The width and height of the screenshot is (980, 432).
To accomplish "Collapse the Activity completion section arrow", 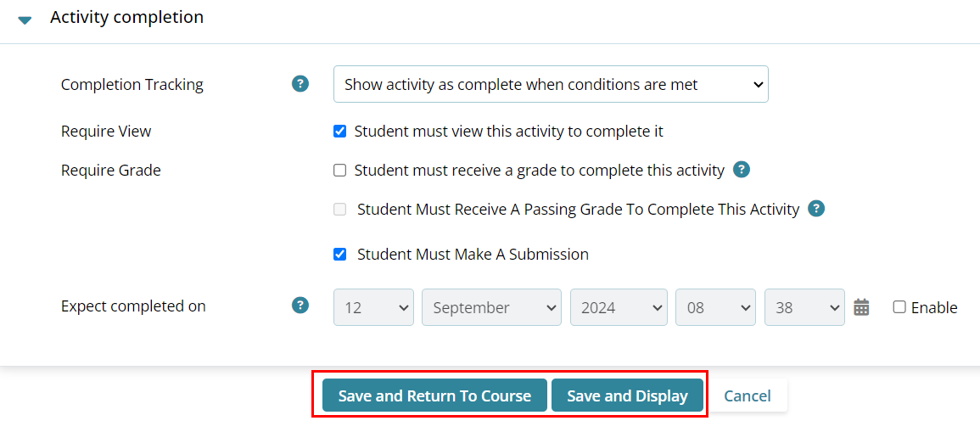I will click(x=25, y=19).
